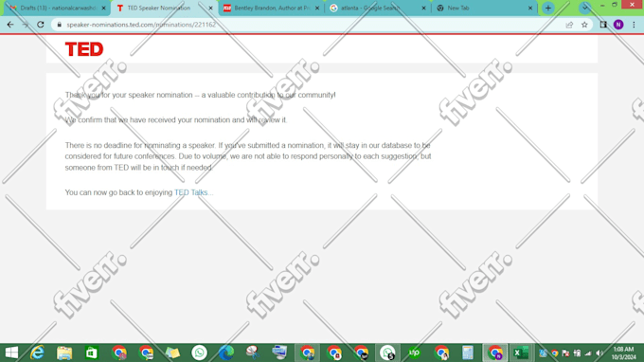Close the New Tab tab

click(x=530, y=8)
